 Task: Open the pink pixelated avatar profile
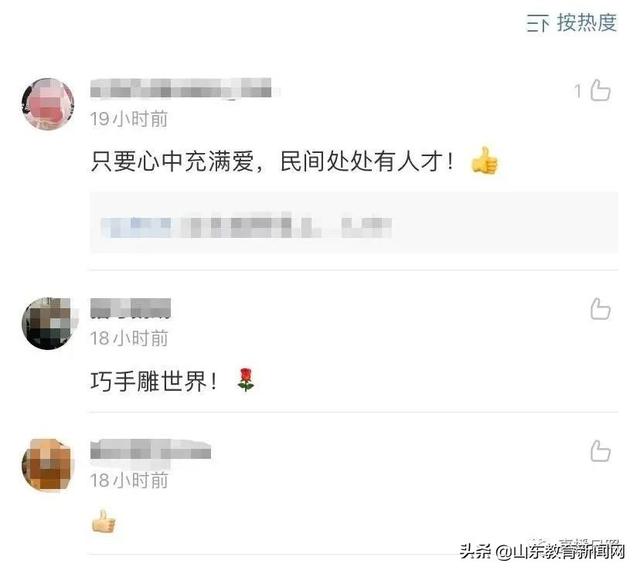pos(48,104)
